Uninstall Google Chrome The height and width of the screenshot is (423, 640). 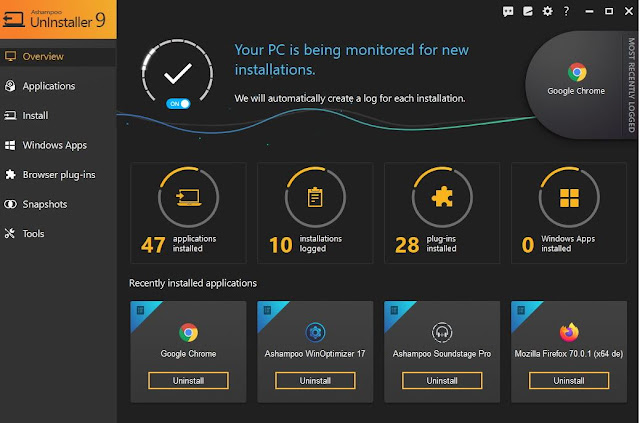point(188,381)
